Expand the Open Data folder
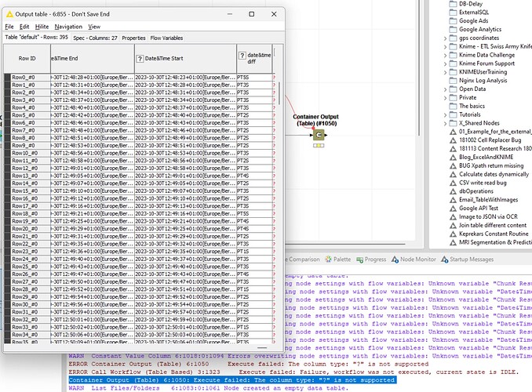Screen dimensions: 532x392 445,89
